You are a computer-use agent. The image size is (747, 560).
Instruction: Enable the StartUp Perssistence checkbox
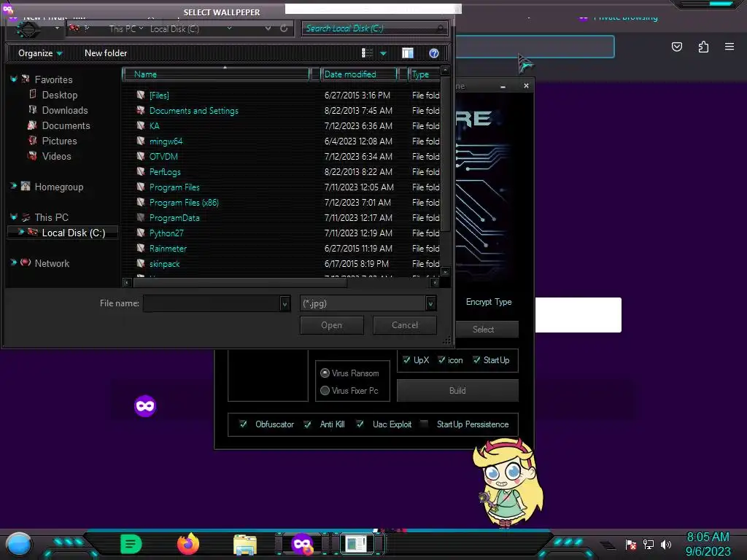click(424, 424)
